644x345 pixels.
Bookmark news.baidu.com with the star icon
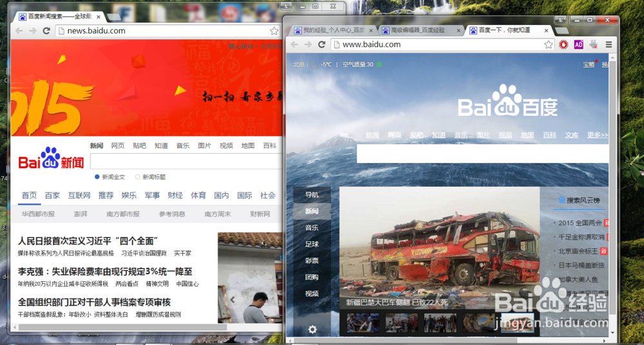coord(274,31)
